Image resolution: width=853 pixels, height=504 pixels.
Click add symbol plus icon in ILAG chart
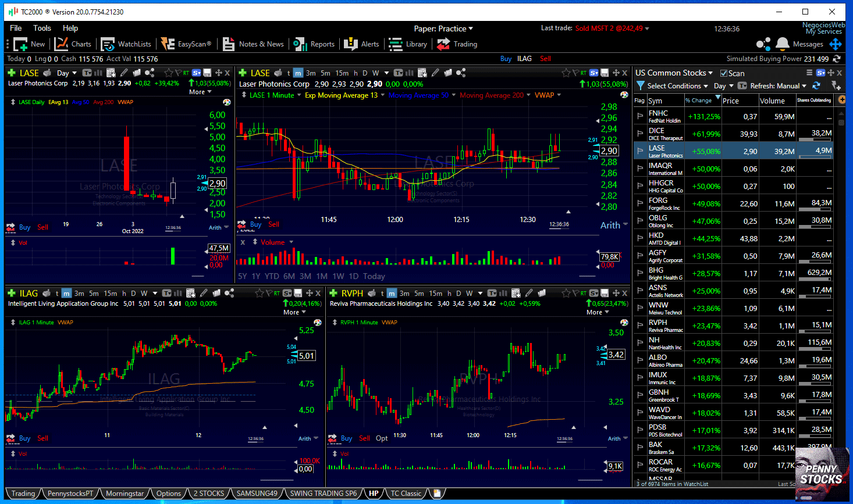(11, 293)
